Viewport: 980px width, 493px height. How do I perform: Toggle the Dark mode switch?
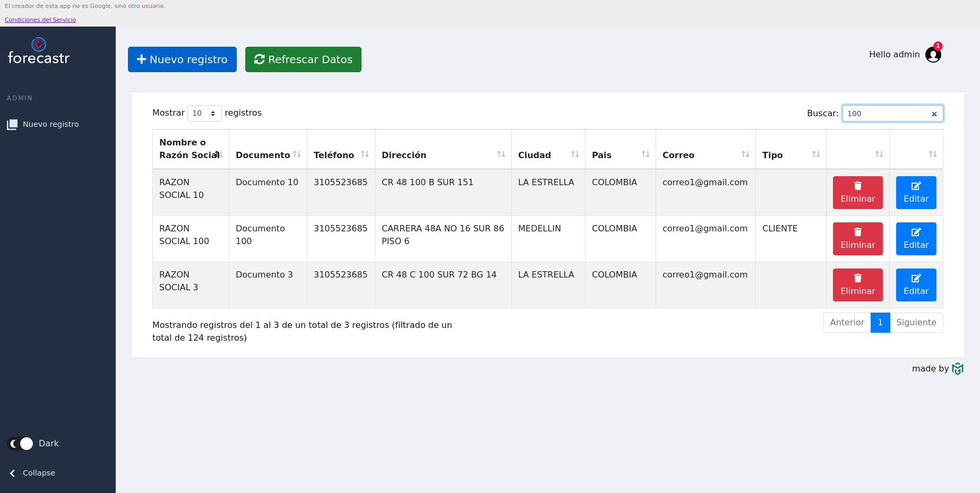click(x=21, y=444)
